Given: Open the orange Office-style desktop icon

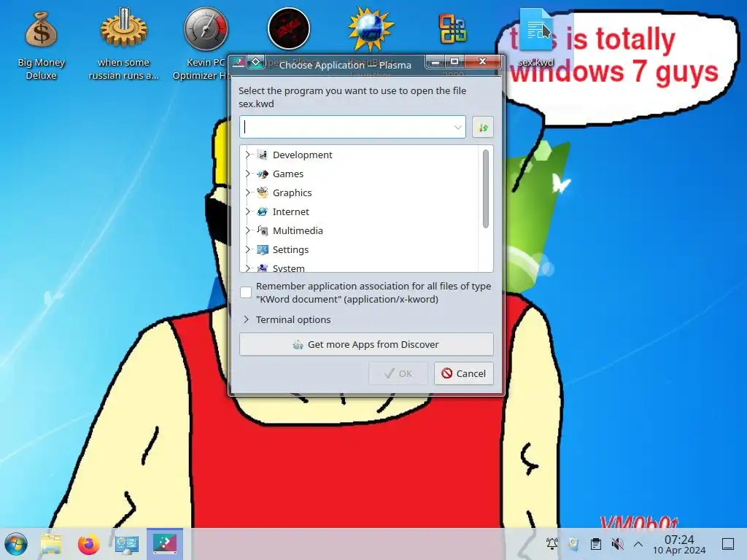Looking at the screenshot, I should [x=452, y=28].
